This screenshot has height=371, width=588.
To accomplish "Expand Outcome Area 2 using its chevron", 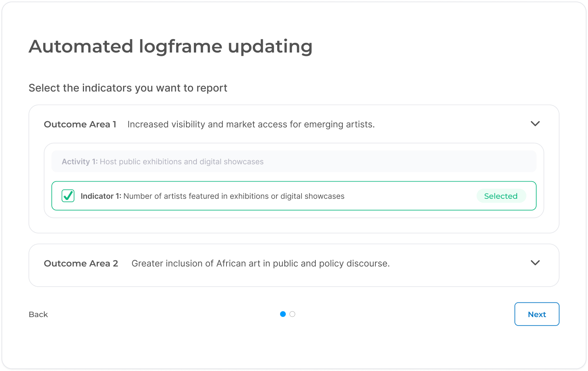I will 535,263.
